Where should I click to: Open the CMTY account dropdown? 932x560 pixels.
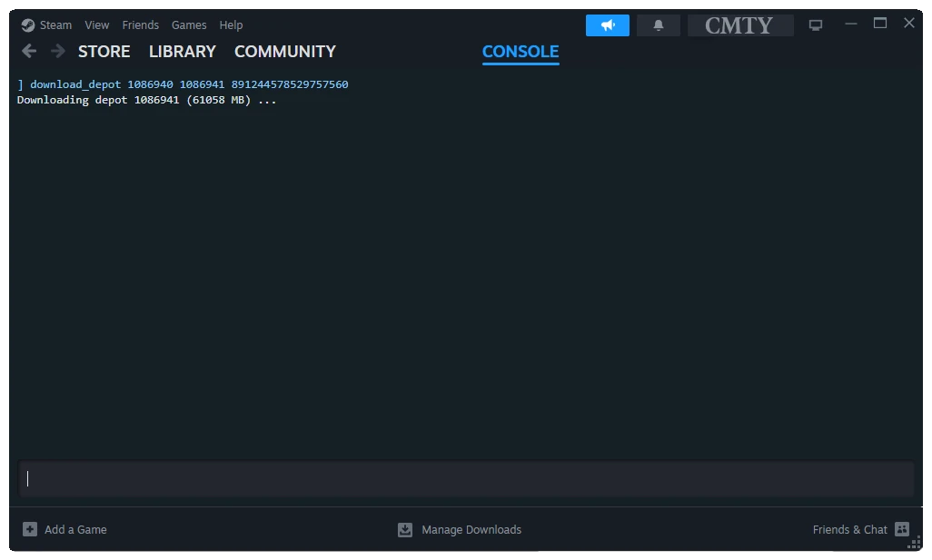tap(740, 25)
